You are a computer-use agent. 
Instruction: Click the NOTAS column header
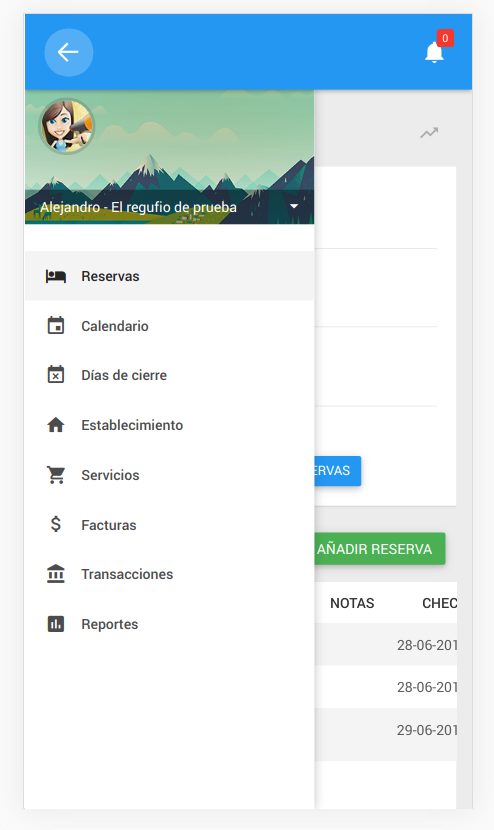(352, 603)
